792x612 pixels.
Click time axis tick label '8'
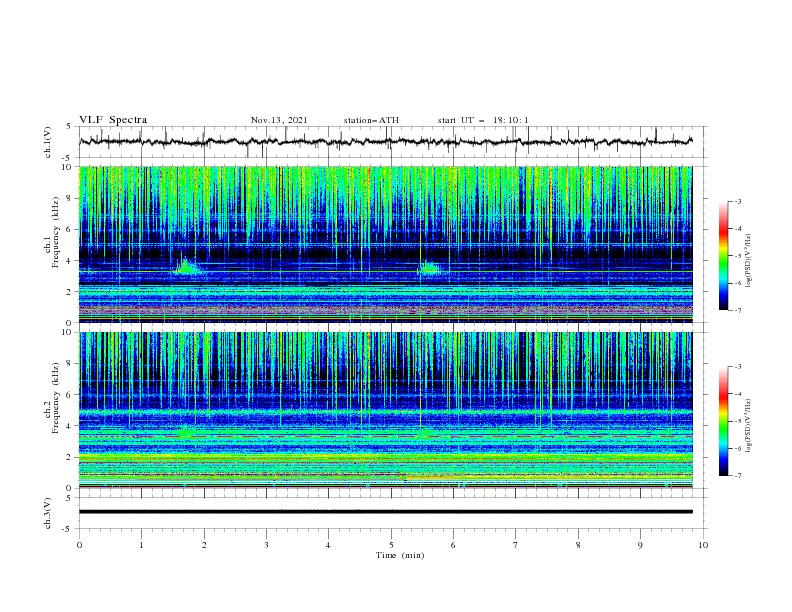(x=578, y=545)
